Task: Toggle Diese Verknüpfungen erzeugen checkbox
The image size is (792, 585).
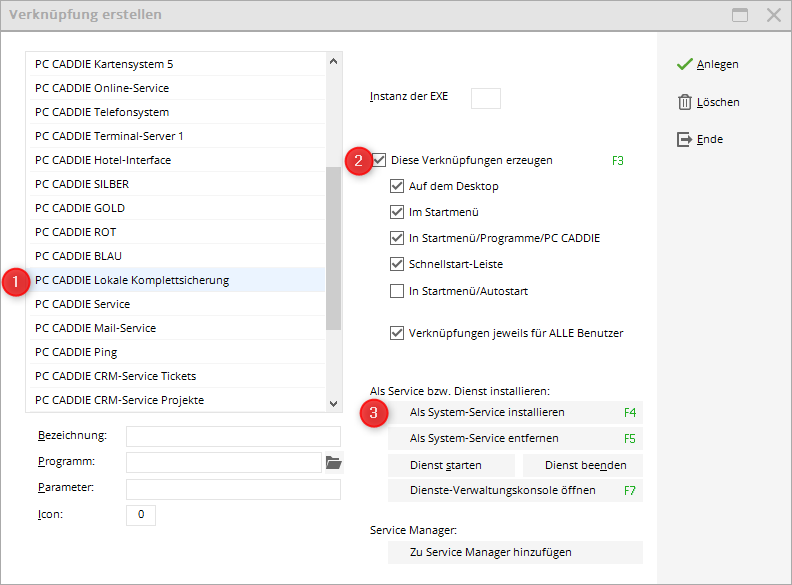Action: click(379, 160)
